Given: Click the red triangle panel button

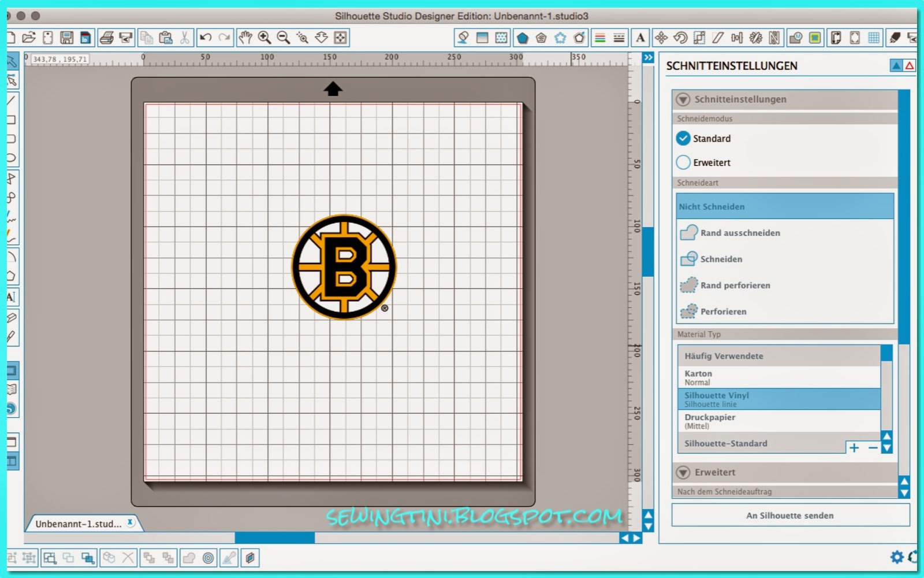Looking at the screenshot, I should click(x=910, y=66).
